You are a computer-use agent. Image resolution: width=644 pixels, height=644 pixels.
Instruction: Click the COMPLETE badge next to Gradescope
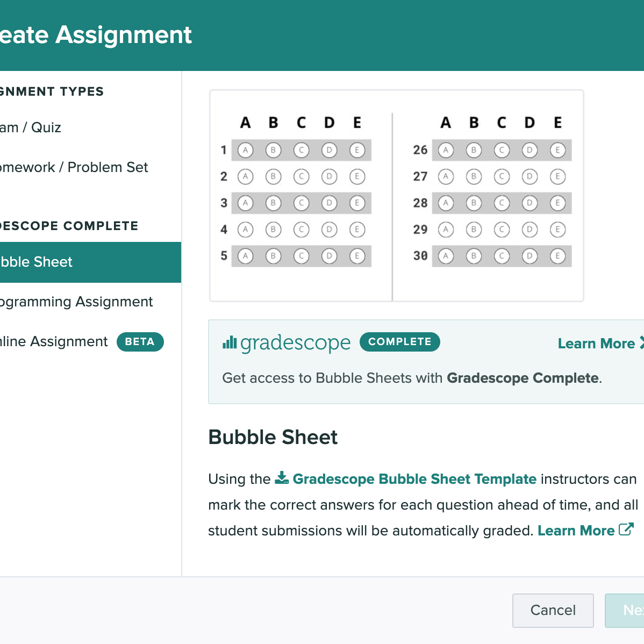click(x=399, y=342)
